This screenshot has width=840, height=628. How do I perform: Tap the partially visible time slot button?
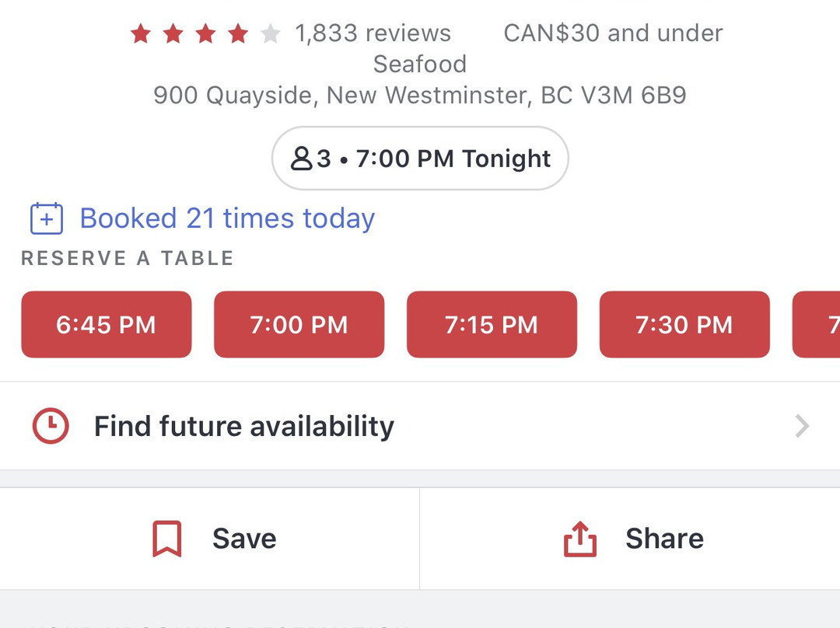(817, 324)
